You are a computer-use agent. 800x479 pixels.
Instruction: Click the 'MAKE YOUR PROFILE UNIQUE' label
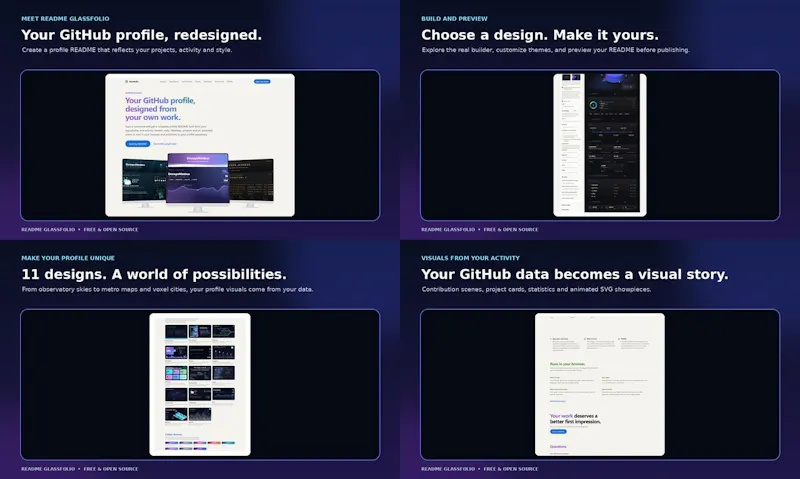(x=68, y=258)
